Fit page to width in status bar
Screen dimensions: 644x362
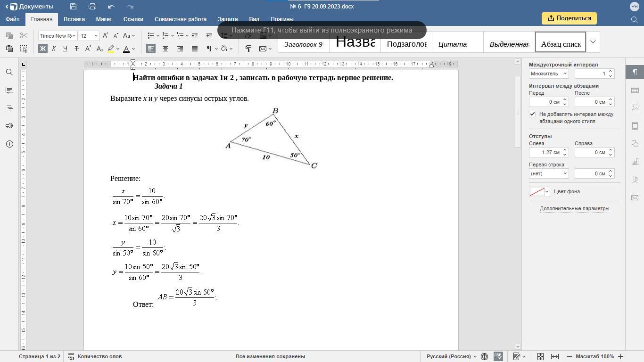click(555, 356)
